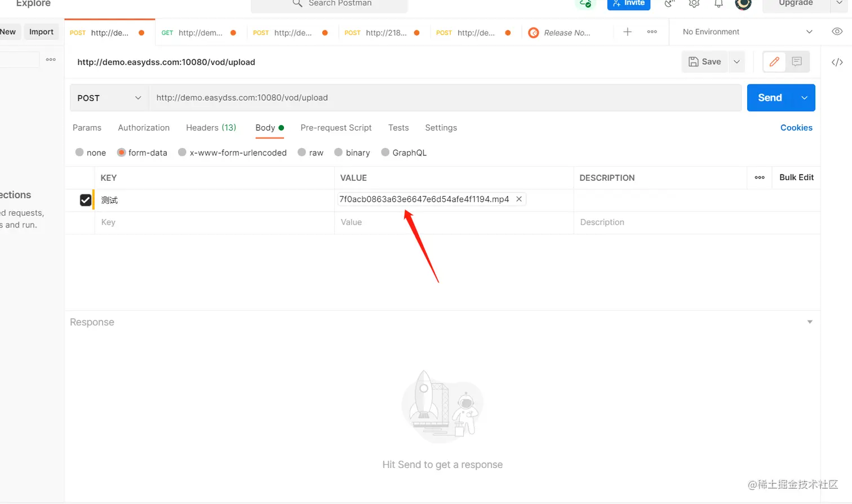
Task: Click the request title http://demo.easydss.com:10080/vod/upload
Action: [166, 62]
